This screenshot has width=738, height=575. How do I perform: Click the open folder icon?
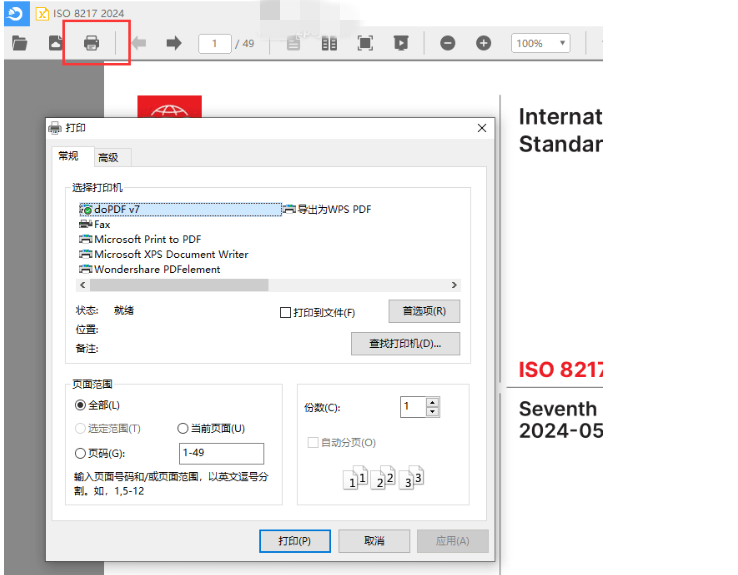click(x=19, y=43)
